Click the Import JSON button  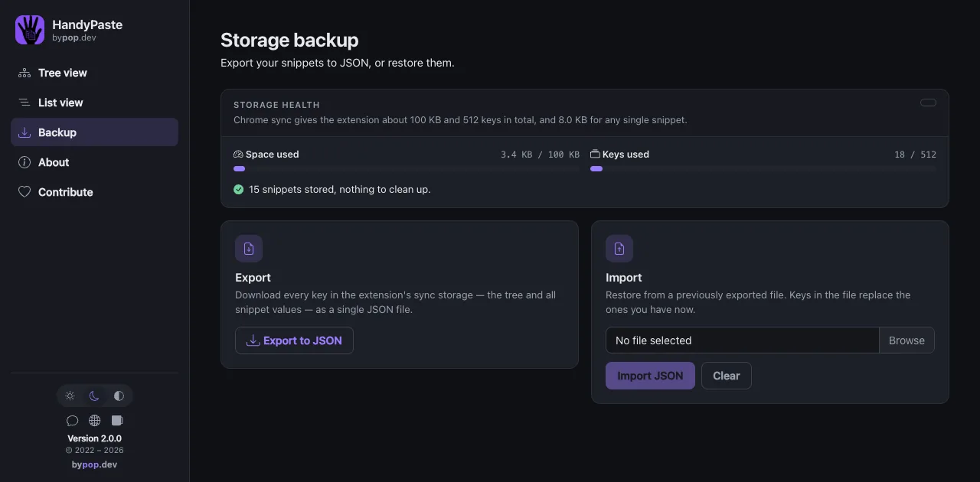(650, 376)
